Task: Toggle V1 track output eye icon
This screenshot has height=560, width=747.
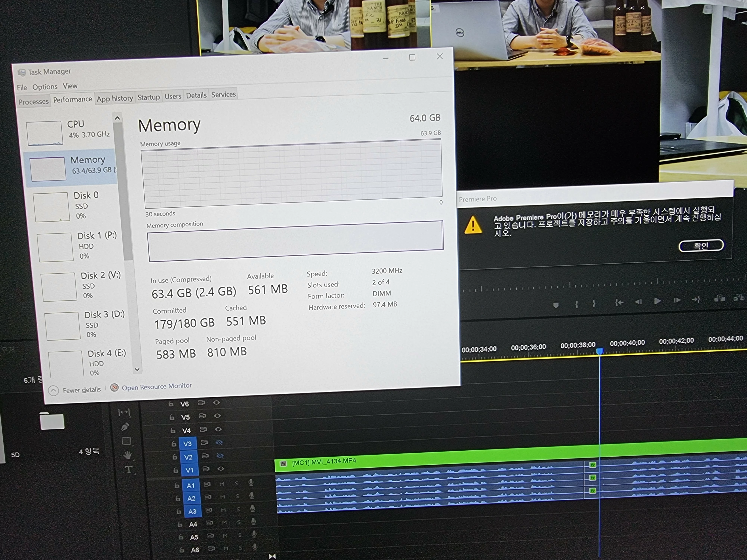Action: pyautogui.click(x=221, y=469)
